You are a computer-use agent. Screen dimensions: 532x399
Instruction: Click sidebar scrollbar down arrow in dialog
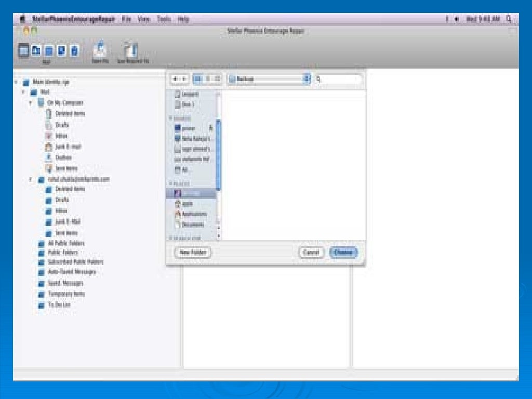(x=218, y=235)
